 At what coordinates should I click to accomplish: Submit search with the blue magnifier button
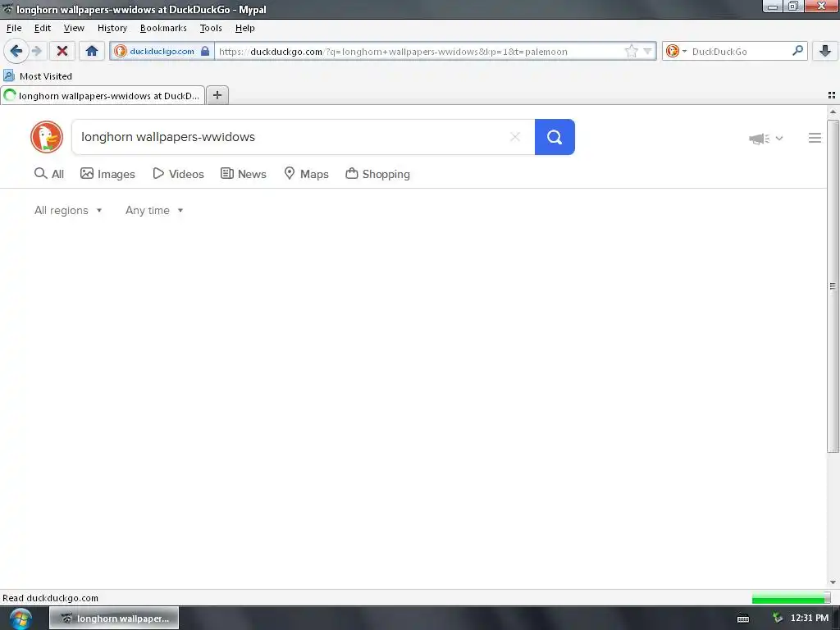(x=555, y=137)
